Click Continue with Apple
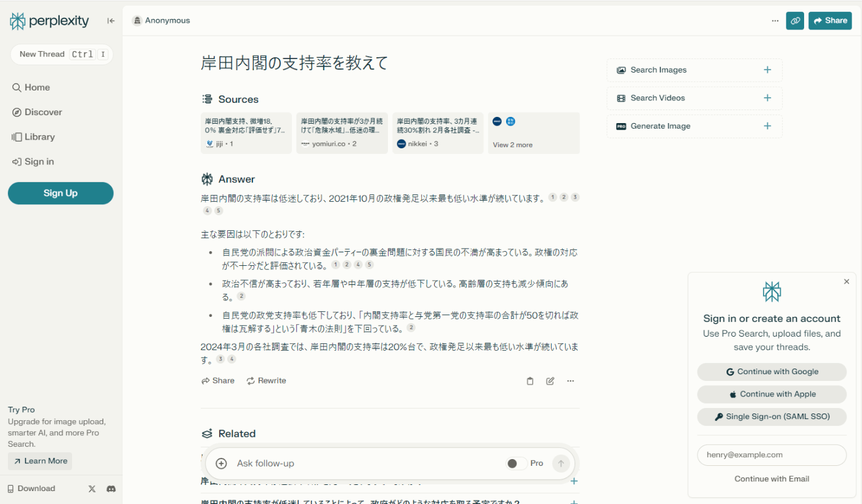Viewport: 862px width, 504px height. [x=772, y=394]
